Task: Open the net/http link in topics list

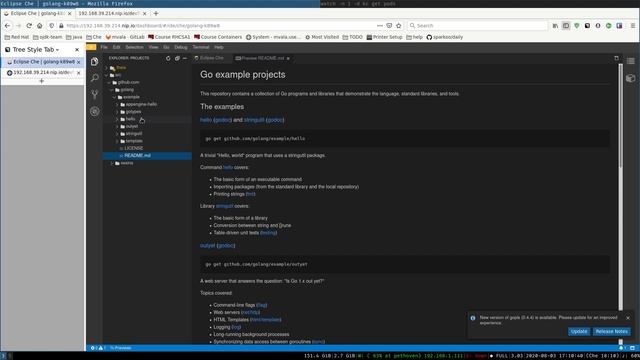Action: tap(250, 313)
